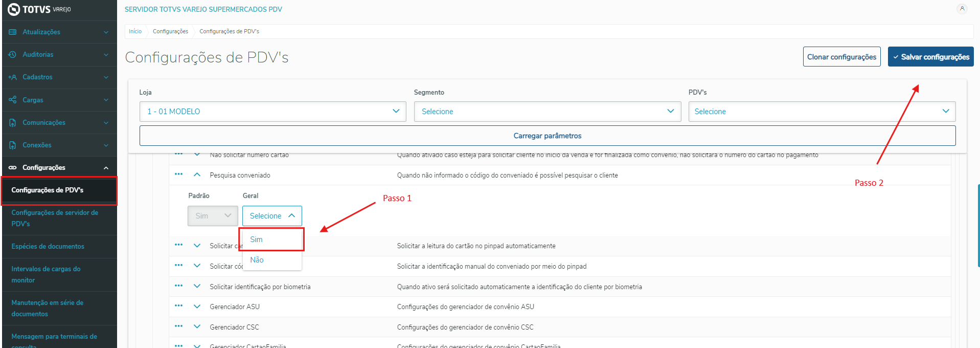Expand the Solicitar identificação por biometria row
Image resolution: width=980 pixels, height=348 pixels.
(x=197, y=286)
